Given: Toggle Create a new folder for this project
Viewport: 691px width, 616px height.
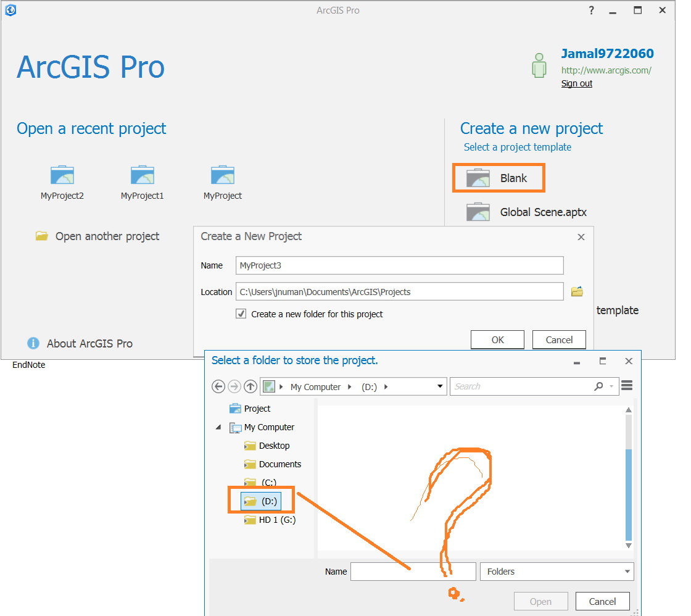Looking at the screenshot, I should tap(241, 314).
